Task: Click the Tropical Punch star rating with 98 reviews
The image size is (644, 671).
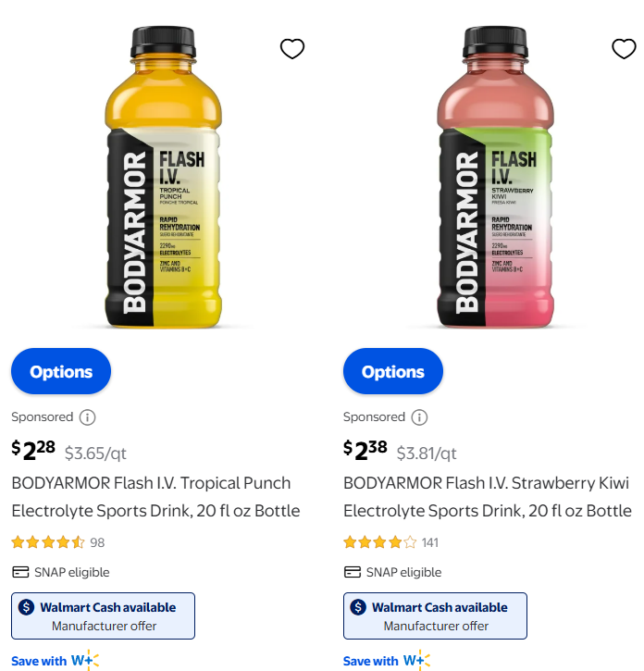Action: 48,542
